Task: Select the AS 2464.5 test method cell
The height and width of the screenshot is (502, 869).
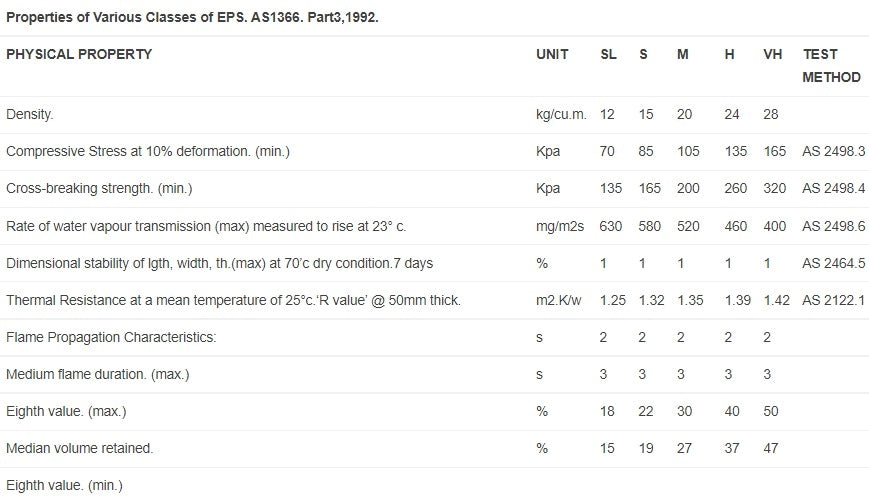Action: click(833, 263)
